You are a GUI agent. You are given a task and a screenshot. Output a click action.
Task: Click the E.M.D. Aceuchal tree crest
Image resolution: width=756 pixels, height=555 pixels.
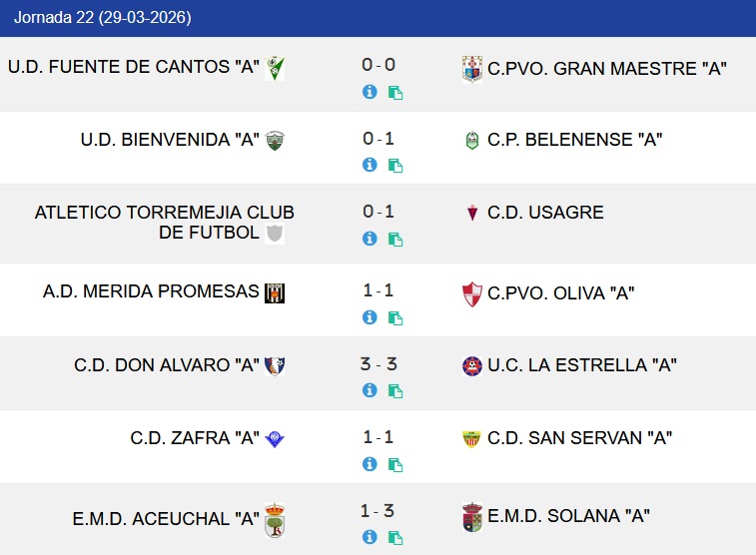pyautogui.click(x=275, y=520)
